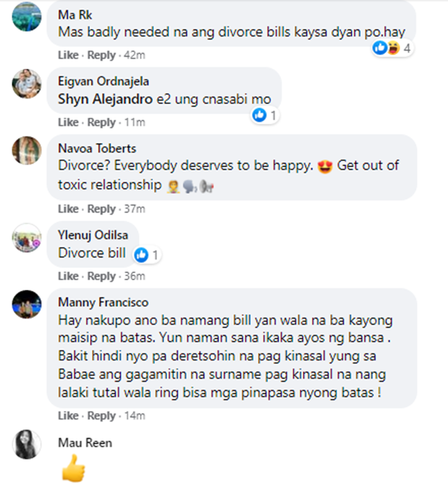Open Manny Francisco's avatar
The height and width of the screenshot is (489, 448).
click(x=26, y=304)
